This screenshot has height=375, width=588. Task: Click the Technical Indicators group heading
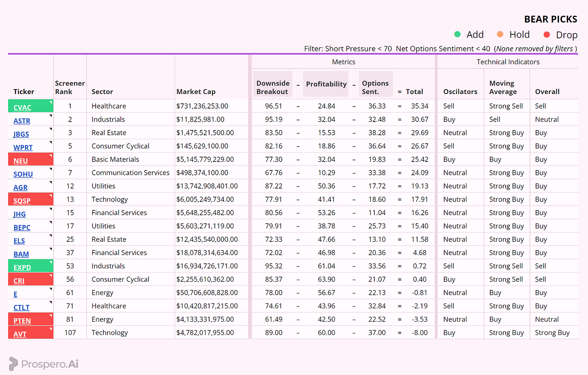(508, 62)
